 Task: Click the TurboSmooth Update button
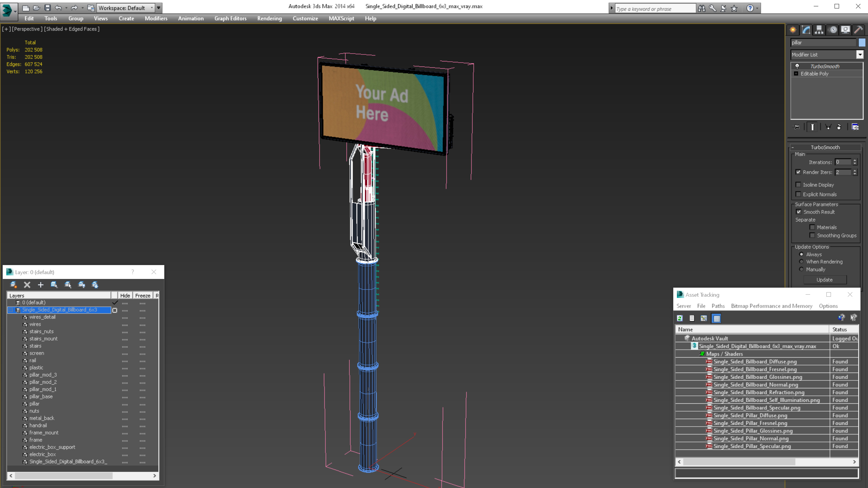pyautogui.click(x=825, y=280)
